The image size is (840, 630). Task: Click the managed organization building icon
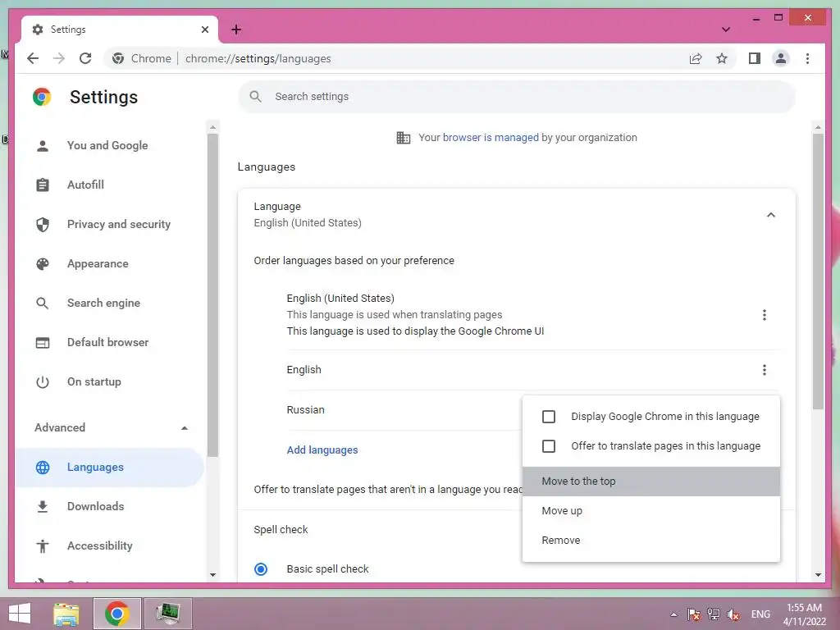coord(404,138)
